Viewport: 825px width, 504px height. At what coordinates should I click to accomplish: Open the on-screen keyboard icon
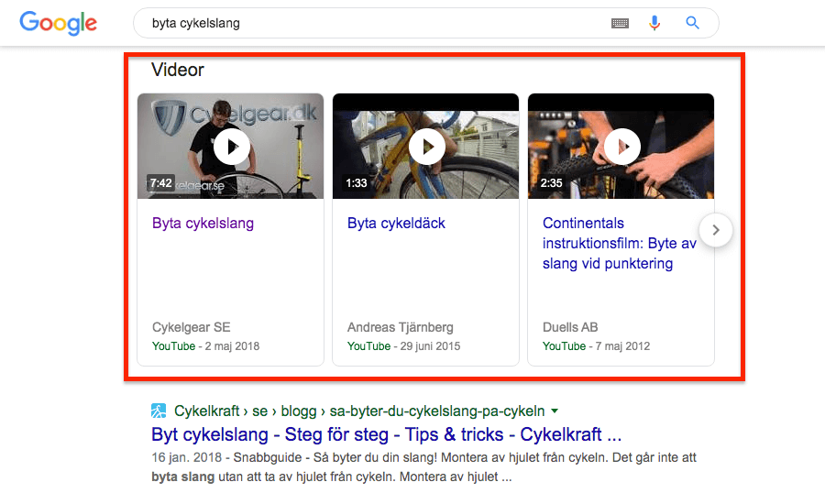[x=620, y=23]
